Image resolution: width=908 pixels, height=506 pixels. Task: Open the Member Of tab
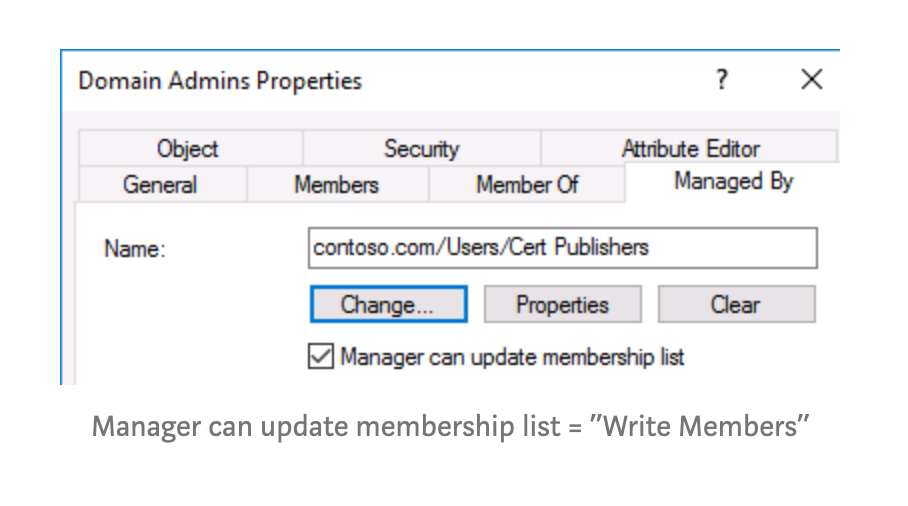[526, 185]
